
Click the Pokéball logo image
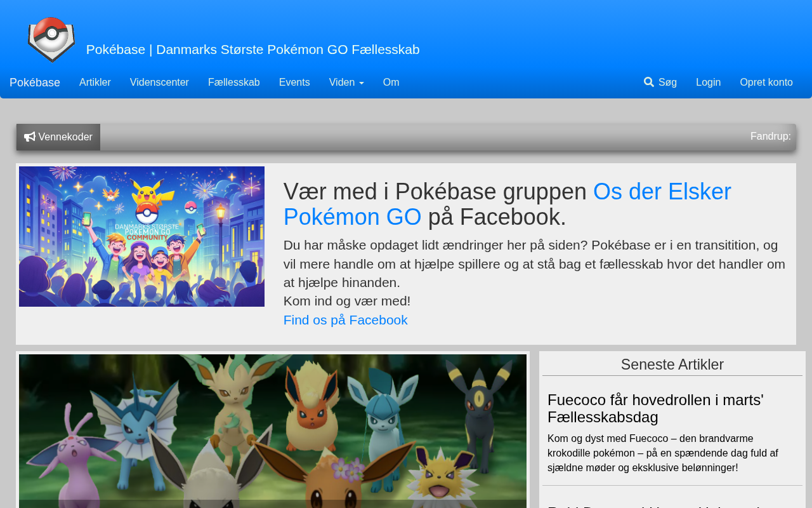[x=51, y=39]
